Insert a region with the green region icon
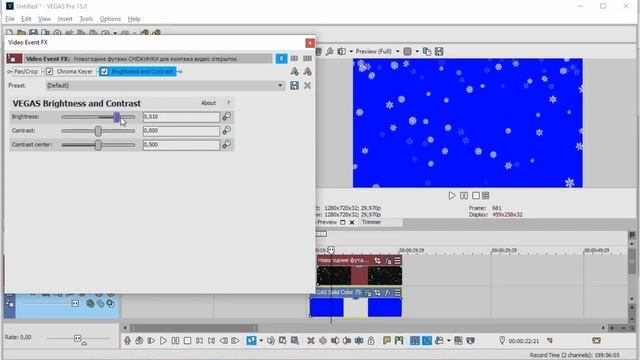The image size is (640, 360). [x=399, y=340]
